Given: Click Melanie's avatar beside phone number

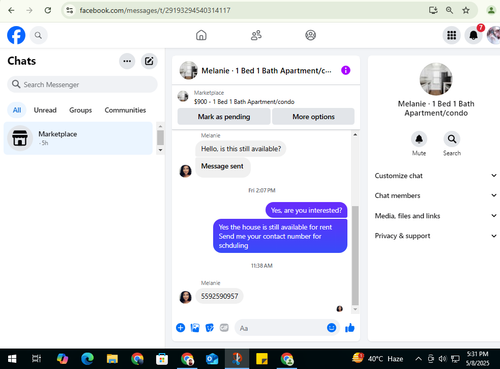Looking at the screenshot, I should pos(185,297).
